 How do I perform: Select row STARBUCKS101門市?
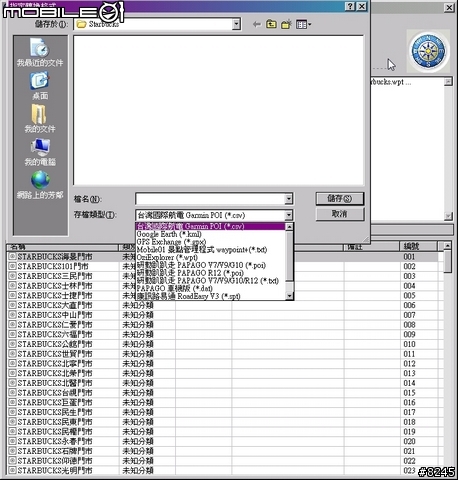(222, 266)
